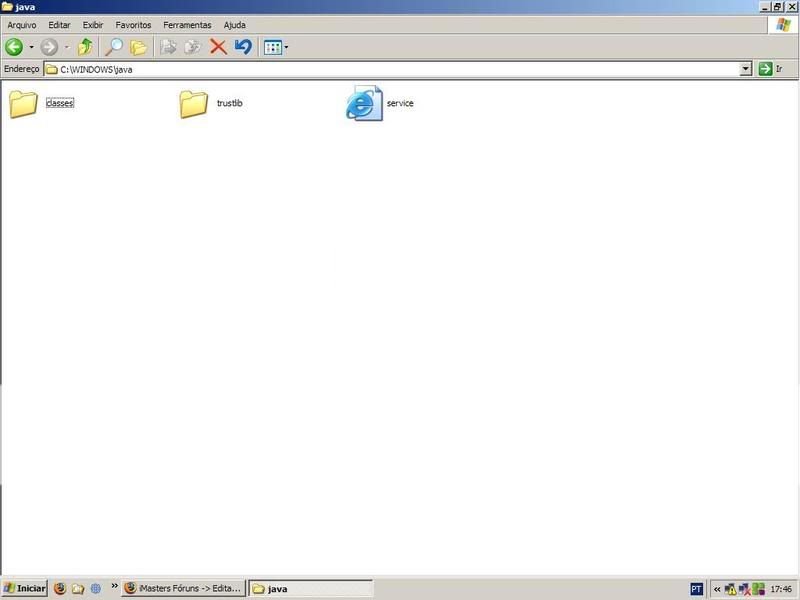Image resolution: width=800 pixels, height=600 pixels.
Task: Open the Favoritos menu
Action: click(x=133, y=24)
